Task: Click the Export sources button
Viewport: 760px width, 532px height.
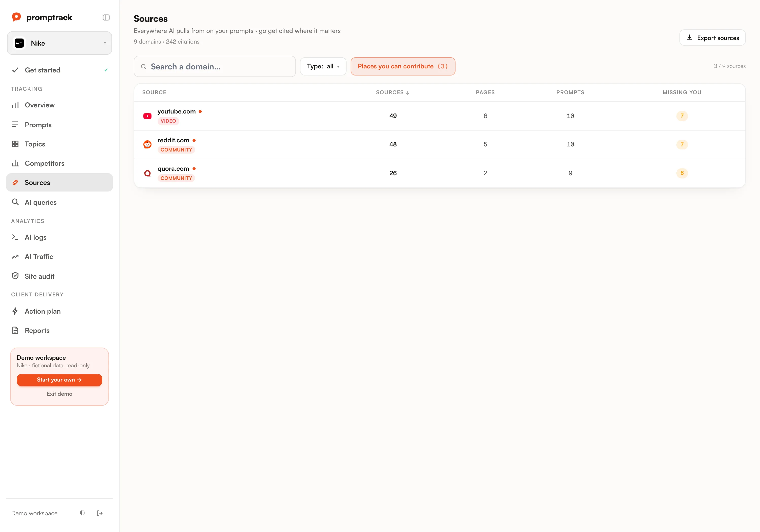Action: [x=712, y=38]
